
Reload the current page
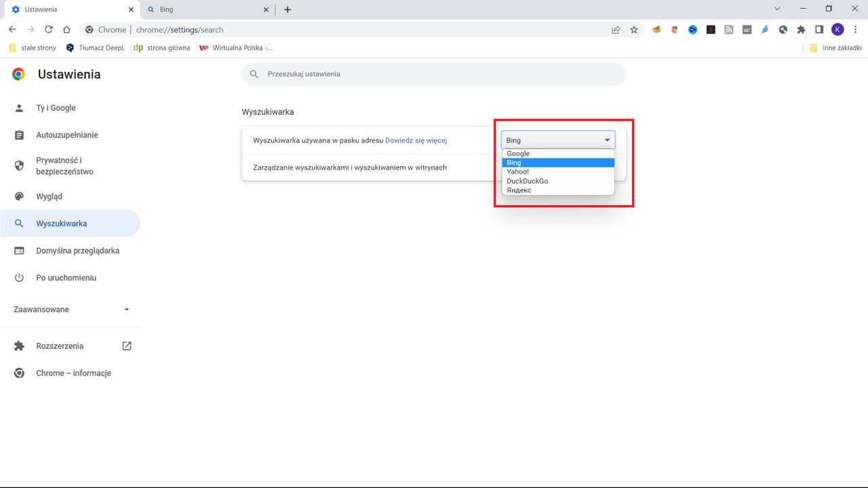[49, 30]
